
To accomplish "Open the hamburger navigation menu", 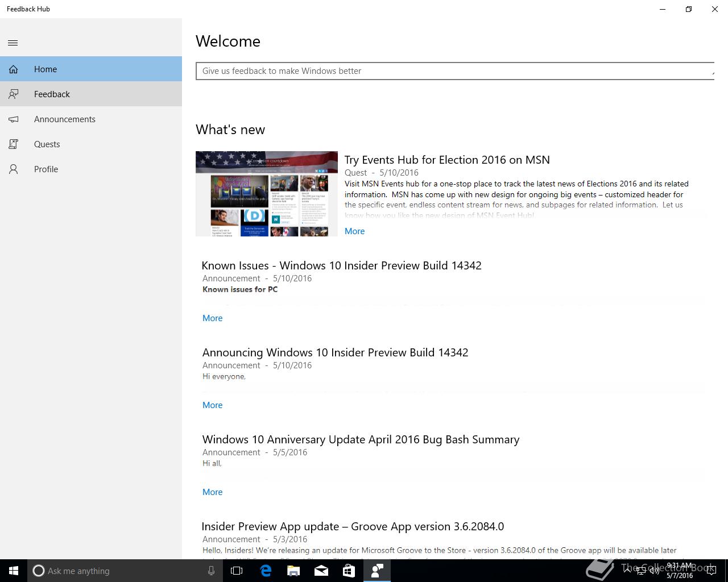I will (13, 43).
